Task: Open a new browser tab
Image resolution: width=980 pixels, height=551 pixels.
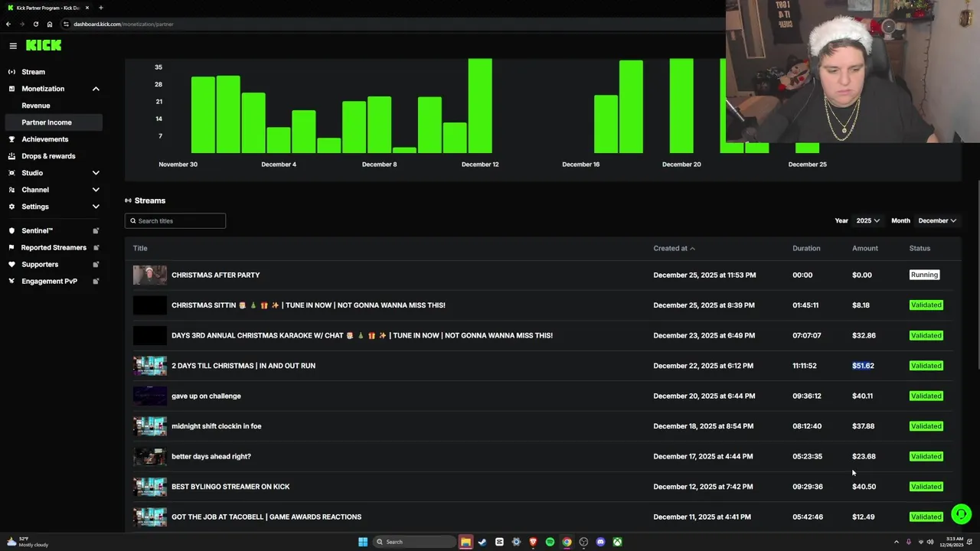Action: [100, 8]
